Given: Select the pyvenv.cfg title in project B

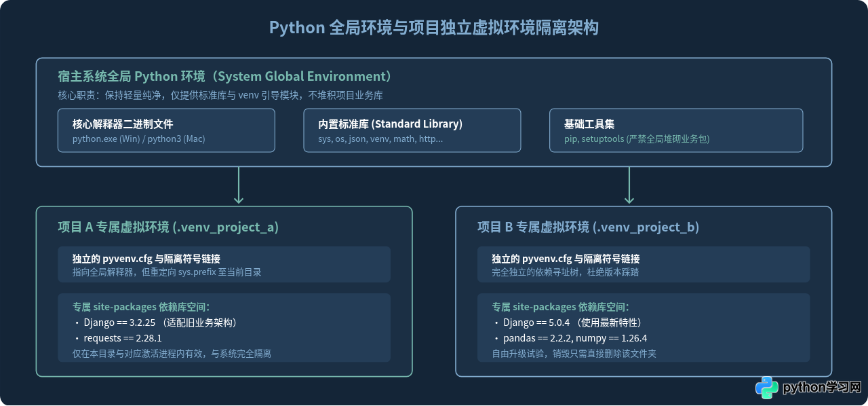Looking at the screenshot, I should click(566, 259).
